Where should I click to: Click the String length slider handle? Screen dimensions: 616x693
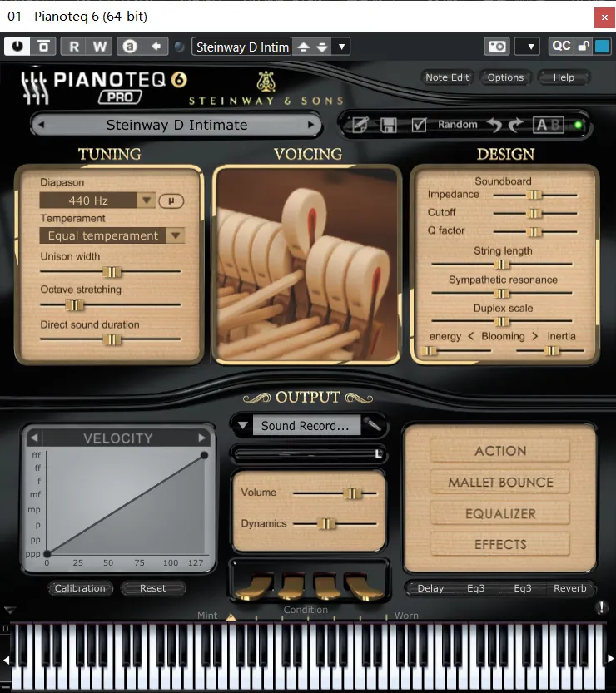501,265
